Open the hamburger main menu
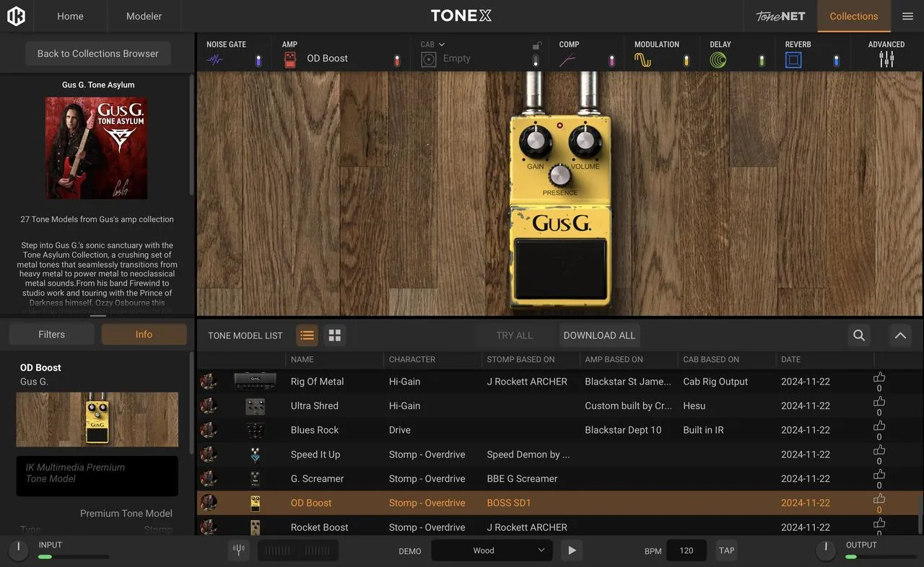This screenshot has width=924, height=567. (907, 16)
